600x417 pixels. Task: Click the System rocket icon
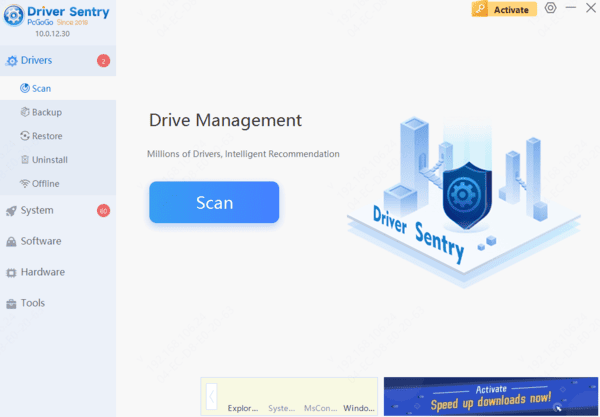[x=11, y=210]
